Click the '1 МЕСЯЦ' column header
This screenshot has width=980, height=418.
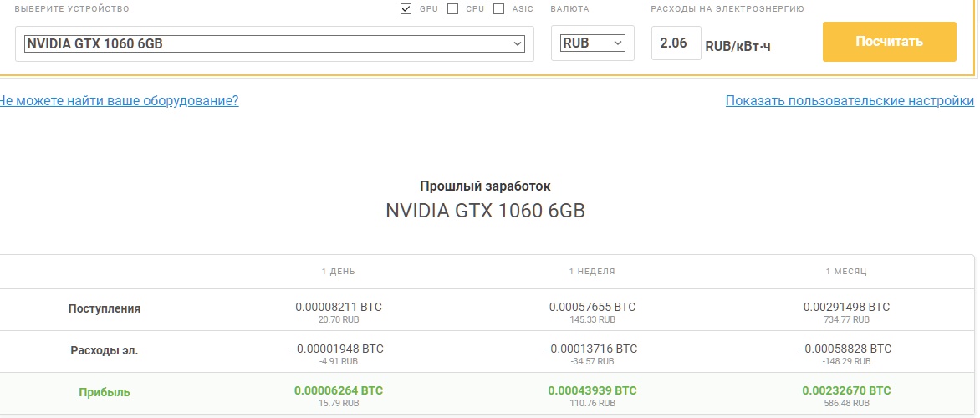point(846,271)
